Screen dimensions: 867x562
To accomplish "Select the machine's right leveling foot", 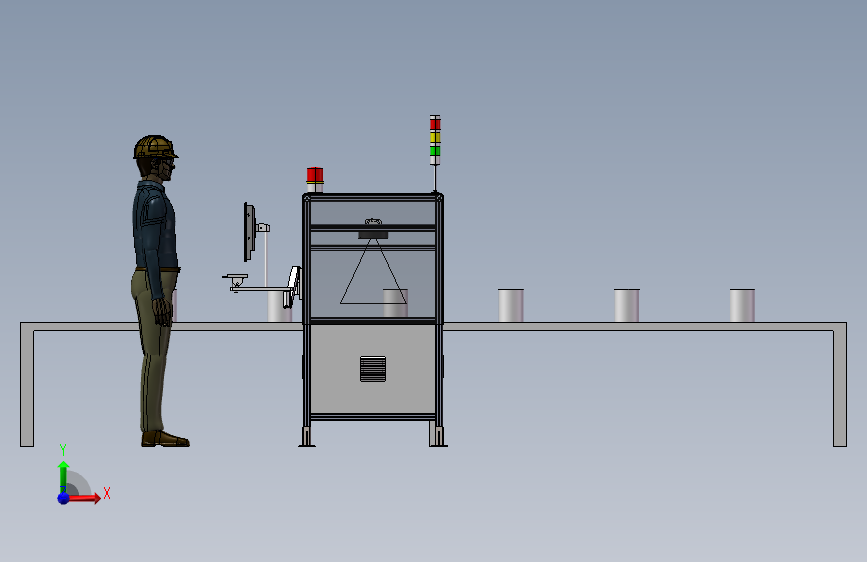I will click(438, 436).
